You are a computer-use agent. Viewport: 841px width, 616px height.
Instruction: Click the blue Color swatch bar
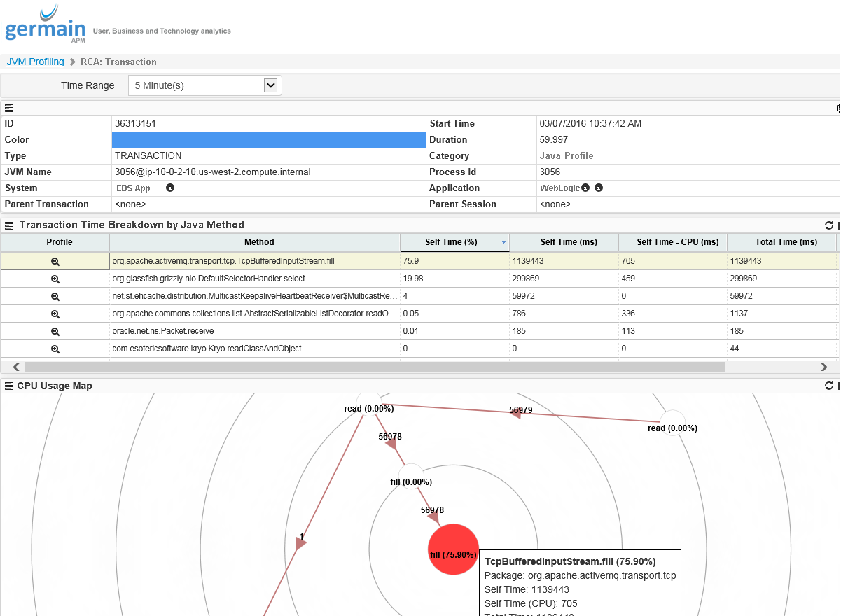268,140
